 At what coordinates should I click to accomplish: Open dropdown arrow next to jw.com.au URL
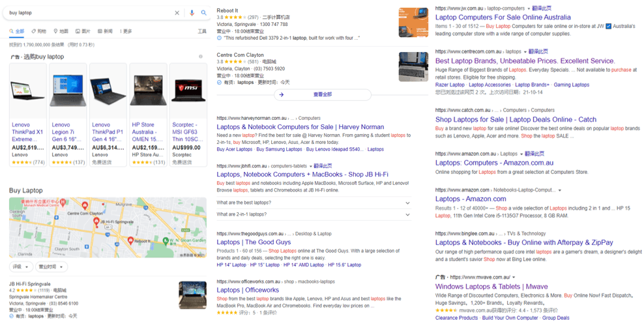(529, 8)
